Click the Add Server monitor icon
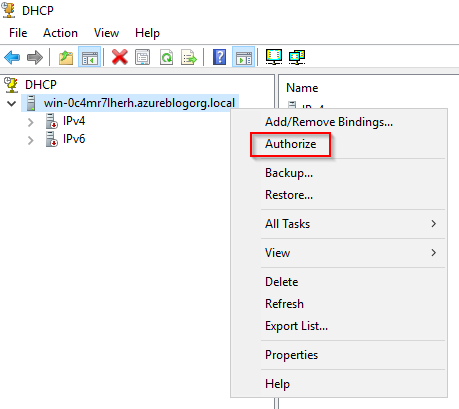 [274, 57]
